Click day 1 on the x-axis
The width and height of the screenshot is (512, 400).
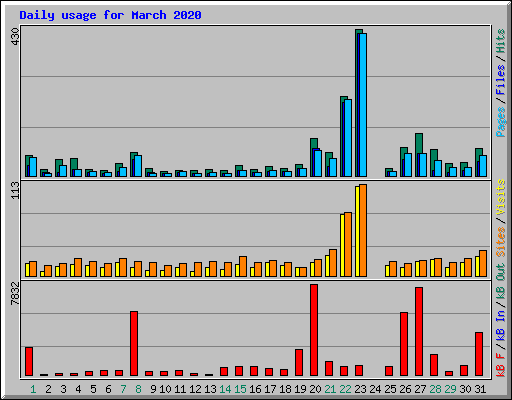33,389
